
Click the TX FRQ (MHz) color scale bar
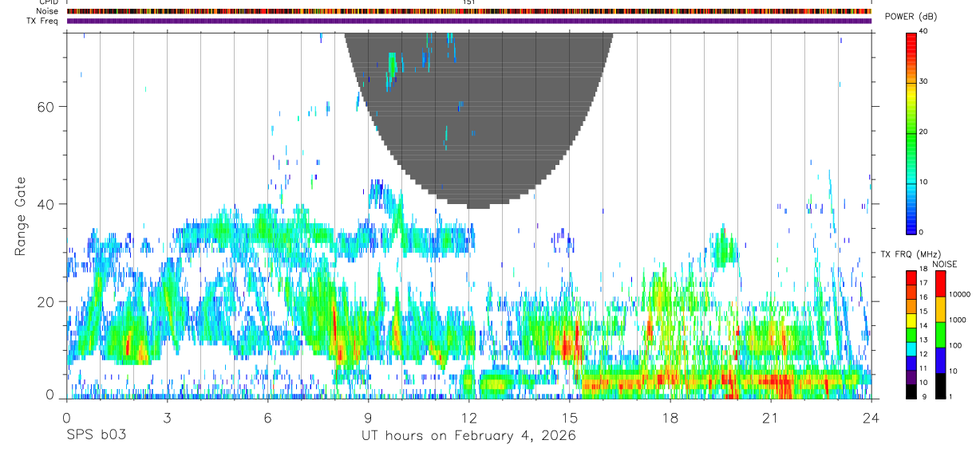click(x=911, y=334)
